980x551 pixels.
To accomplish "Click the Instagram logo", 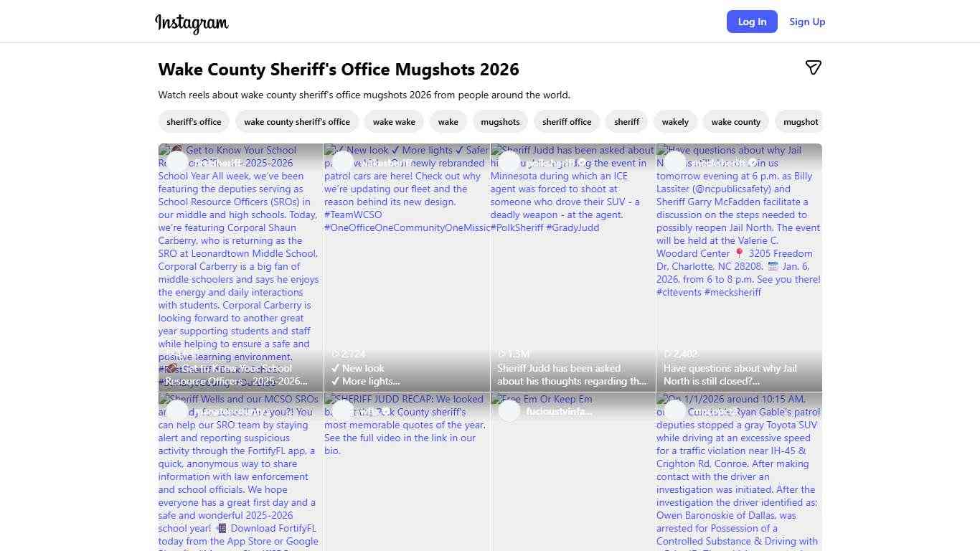I will (x=191, y=23).
